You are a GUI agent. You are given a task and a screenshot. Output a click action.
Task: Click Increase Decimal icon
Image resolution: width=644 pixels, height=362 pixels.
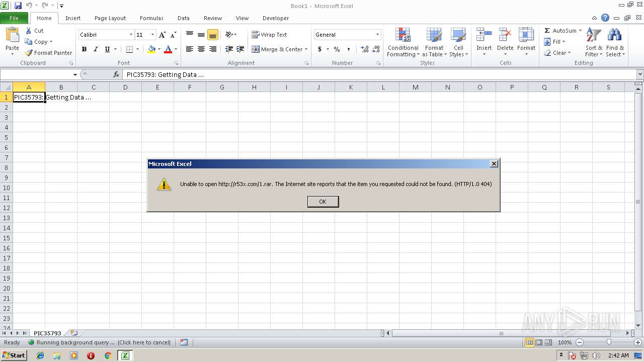365,49
